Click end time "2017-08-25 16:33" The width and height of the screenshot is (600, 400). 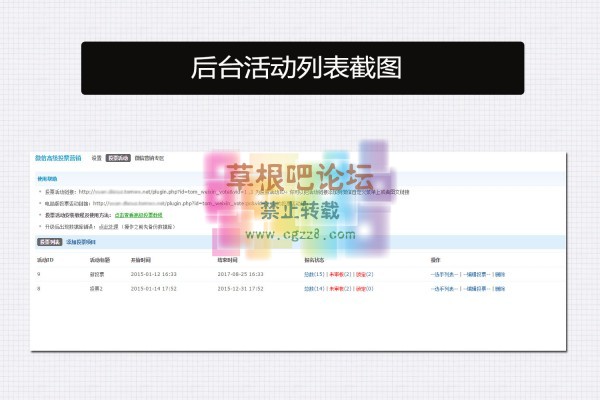[240, 274]
